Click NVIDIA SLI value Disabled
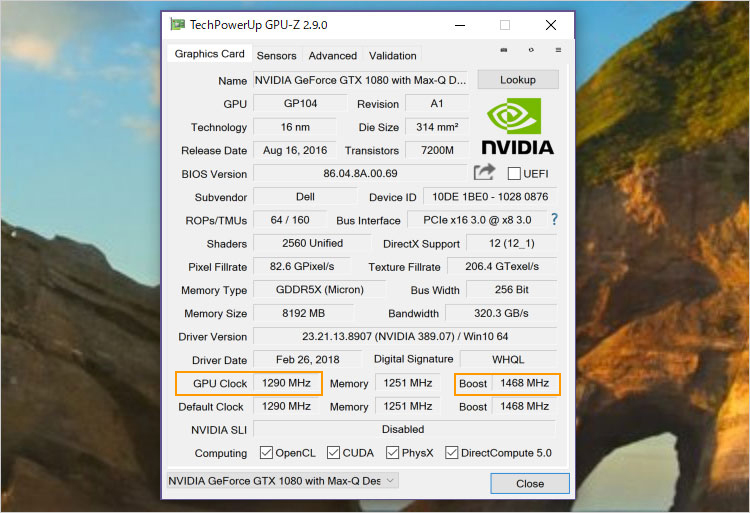The image size is (750, 513). (405, 429)
